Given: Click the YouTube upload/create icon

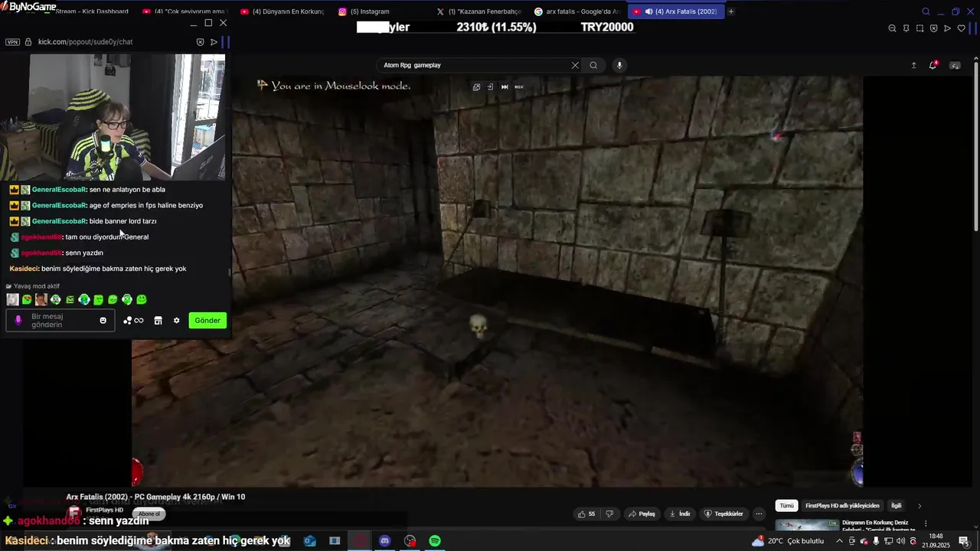Looking at the screenshot, I should coord(913,65).
